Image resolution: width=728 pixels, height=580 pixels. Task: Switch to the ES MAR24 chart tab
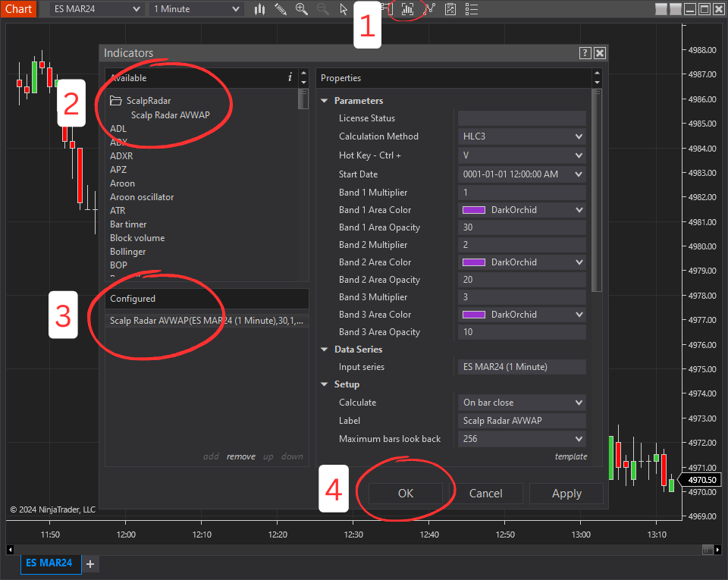(x=49, y=563)
